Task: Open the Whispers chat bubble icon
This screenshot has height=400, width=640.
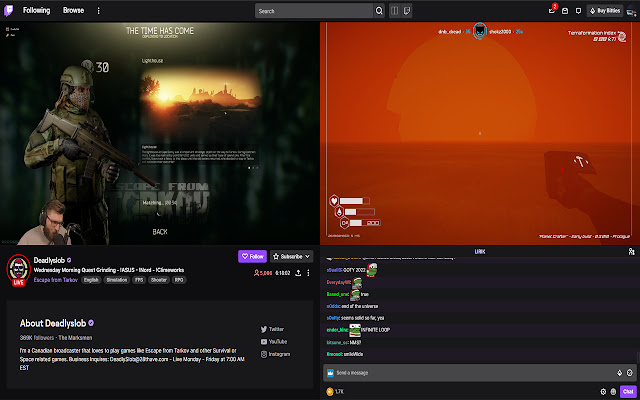Action: tap(578, 11)
